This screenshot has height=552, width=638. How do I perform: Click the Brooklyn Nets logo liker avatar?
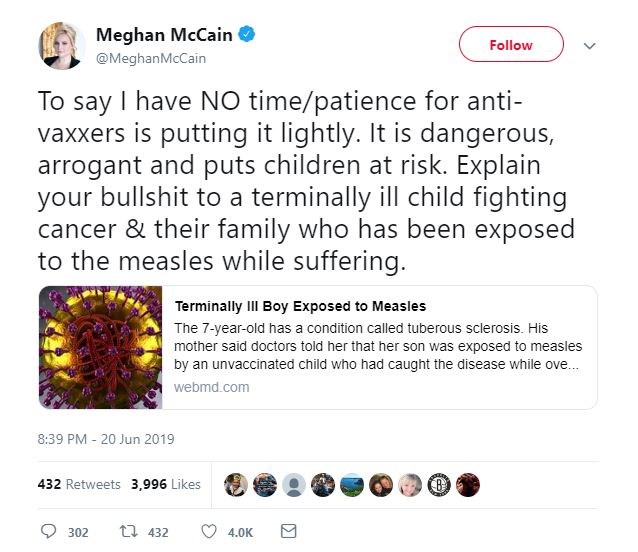click(439, 484)
